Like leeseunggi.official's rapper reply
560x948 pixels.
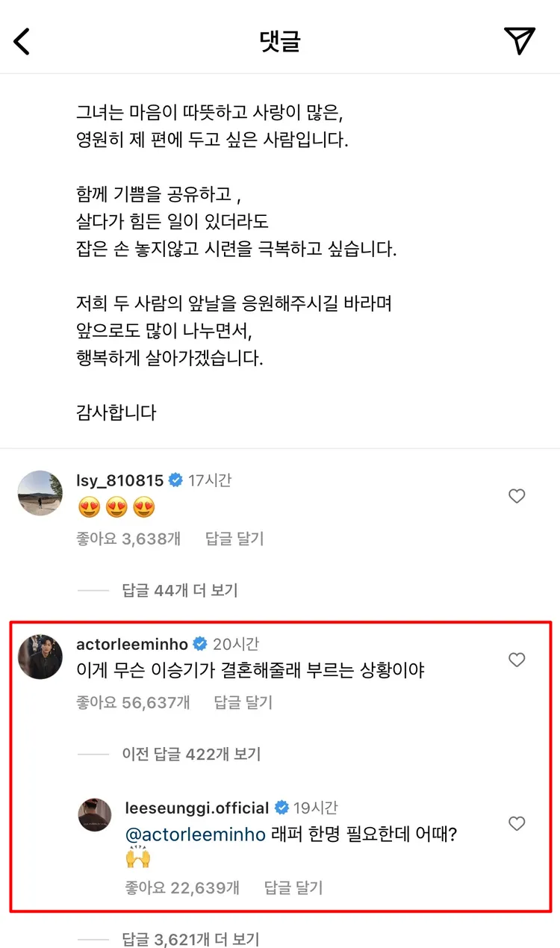(x=517, y=824)
